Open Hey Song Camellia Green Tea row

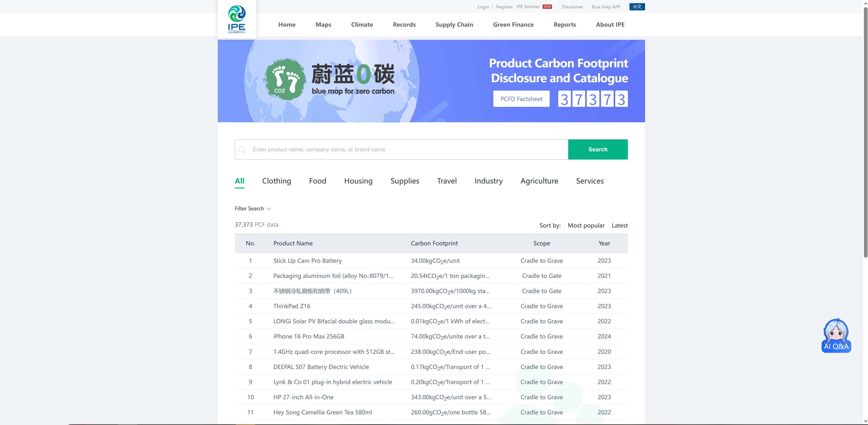431,412
